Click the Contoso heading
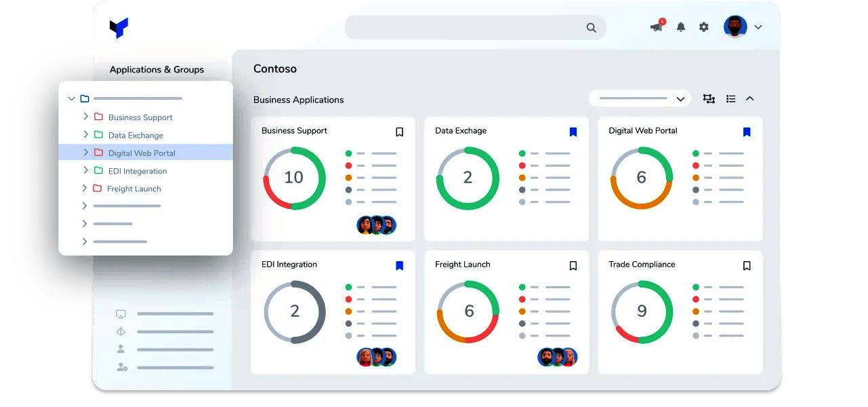The width and height of the screenshot is (868, 407). point(275,69)
